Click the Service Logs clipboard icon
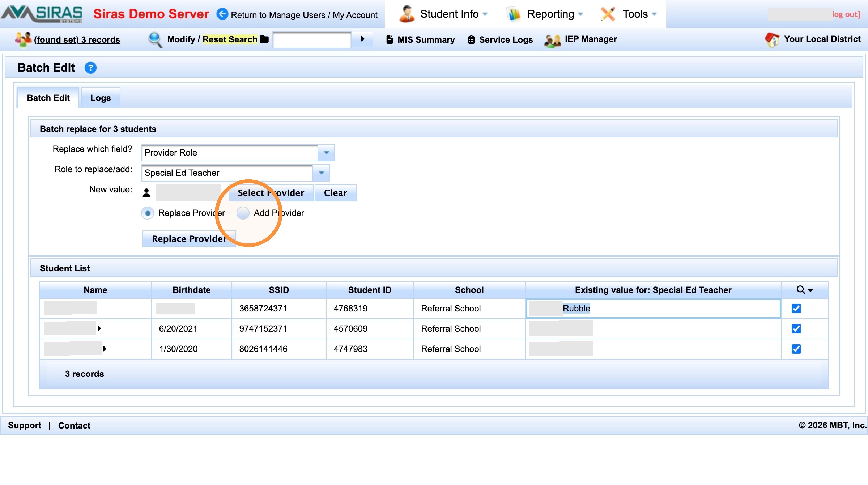This screenshot has width=868, height=485. pos(471,39)
